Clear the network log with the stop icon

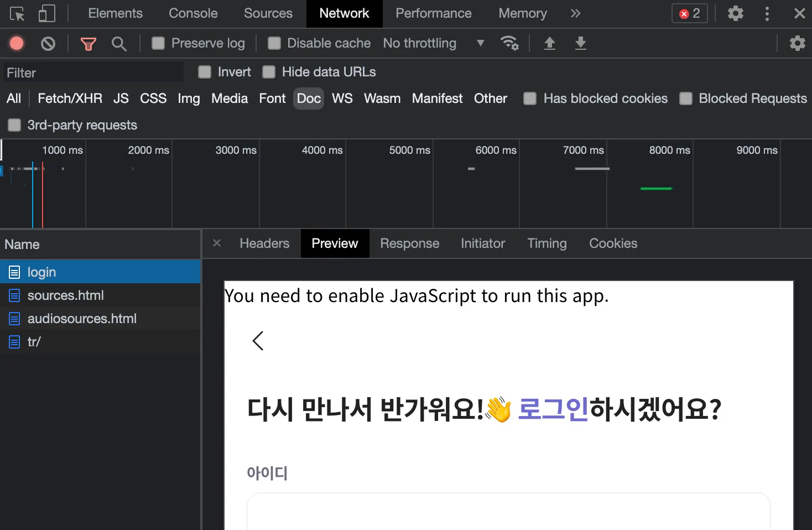coord(48,43)
